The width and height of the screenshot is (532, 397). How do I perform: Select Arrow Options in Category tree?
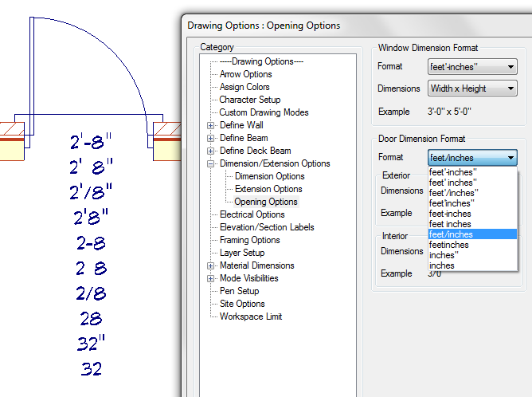(245, 74)
